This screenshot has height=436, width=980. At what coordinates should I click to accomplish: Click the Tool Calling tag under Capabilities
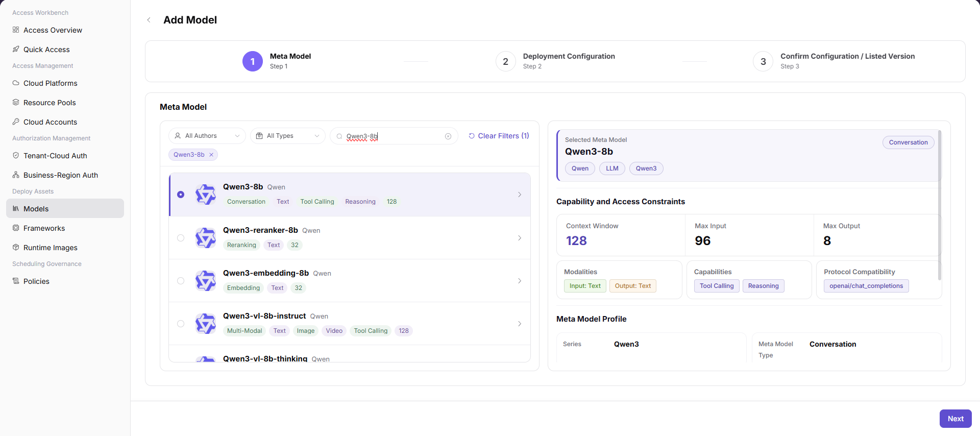tap(717, 286)
